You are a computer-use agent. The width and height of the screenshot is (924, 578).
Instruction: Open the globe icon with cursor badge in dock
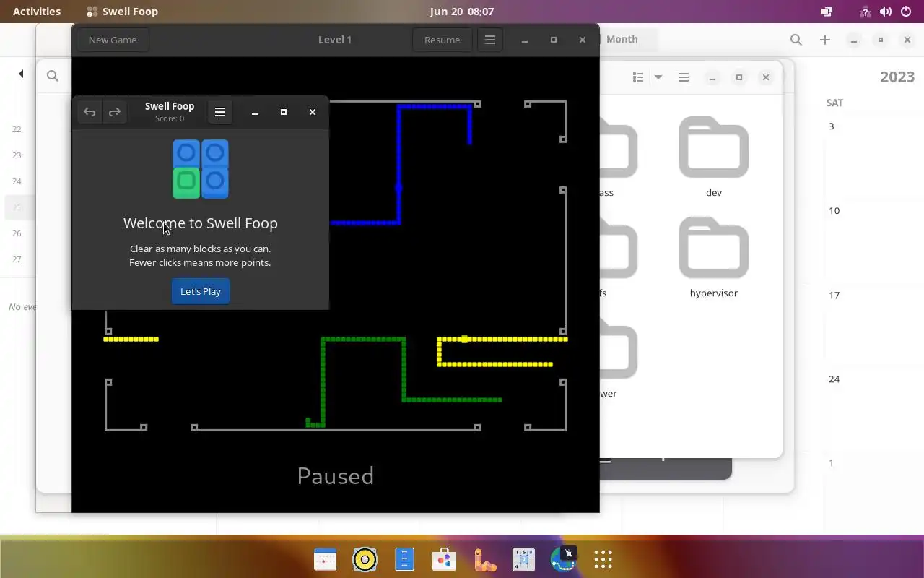(563, 559)
